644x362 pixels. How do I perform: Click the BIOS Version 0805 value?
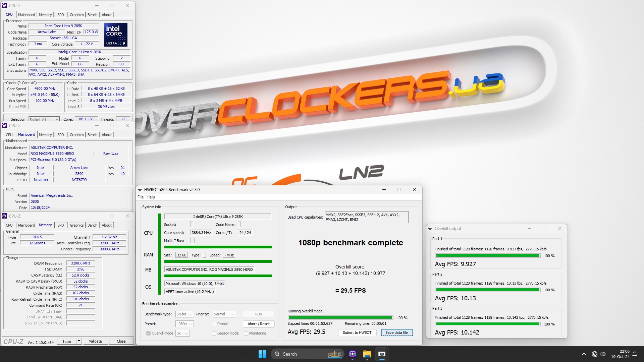79,201
